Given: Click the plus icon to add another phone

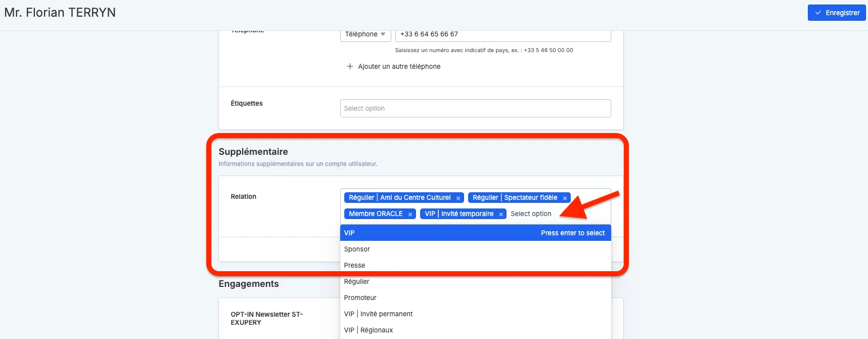Looking at the screenshot, I should pyautogui.click(x=350, y=66).
